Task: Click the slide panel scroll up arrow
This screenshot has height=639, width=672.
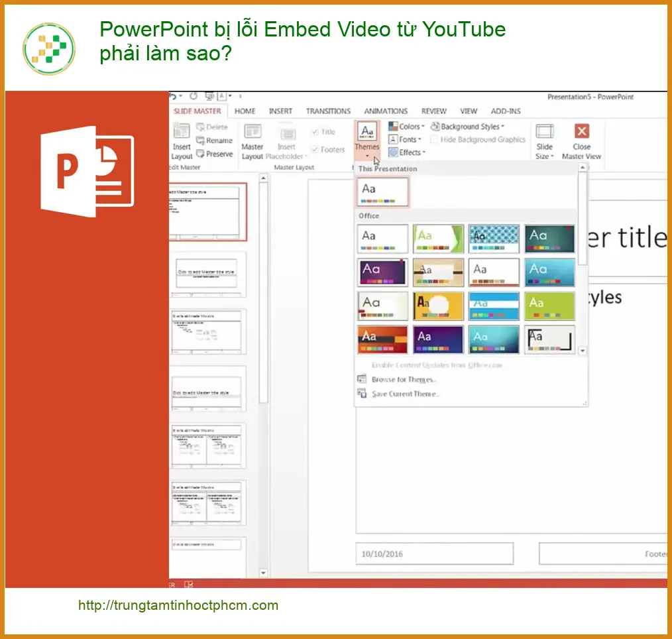Action: point(263,178)
